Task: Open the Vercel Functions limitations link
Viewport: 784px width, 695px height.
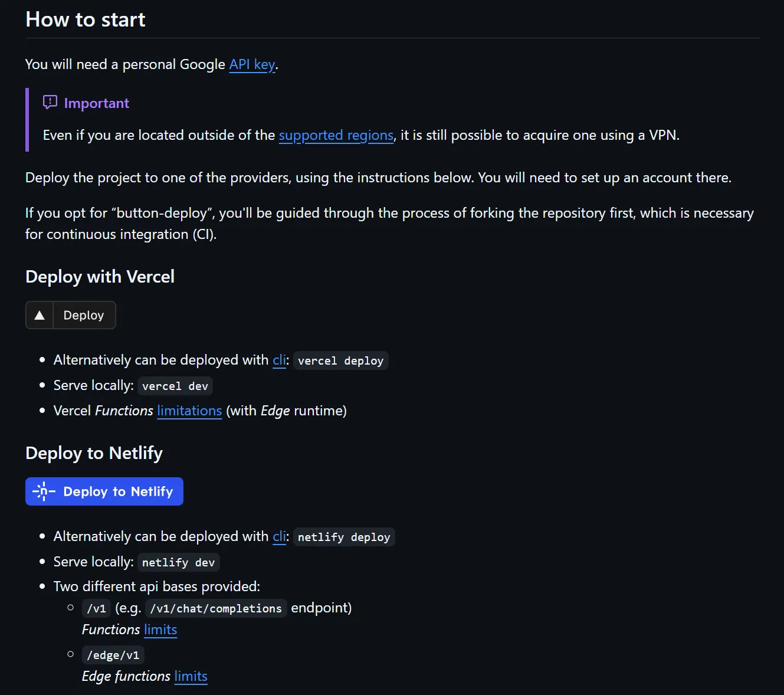Action: pos(189,411)
